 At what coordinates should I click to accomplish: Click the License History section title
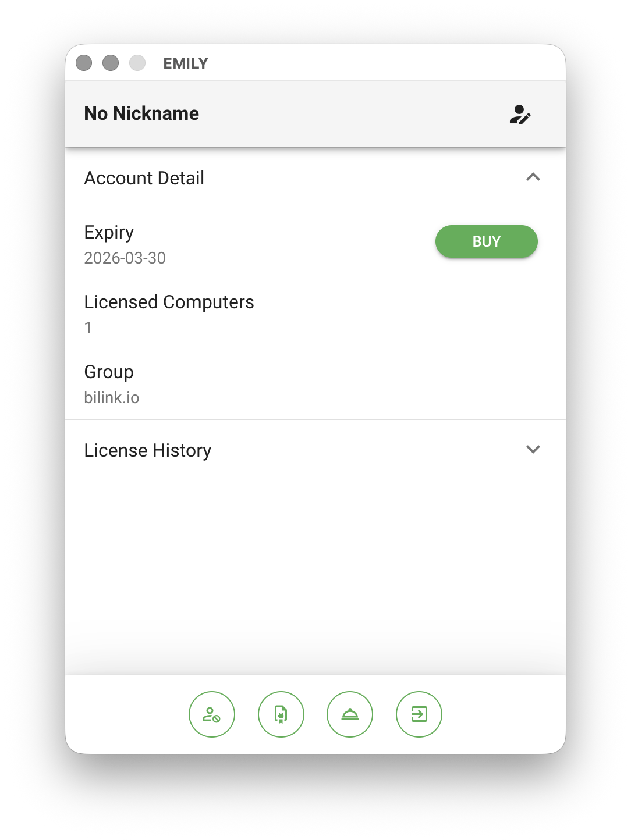[148, 450]
